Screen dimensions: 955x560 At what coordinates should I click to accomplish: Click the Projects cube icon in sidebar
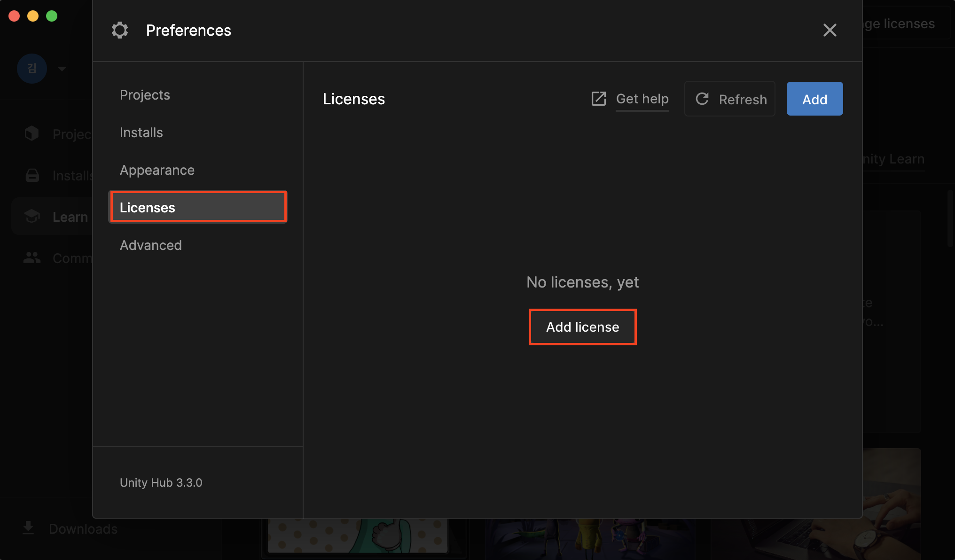[32, 134]
